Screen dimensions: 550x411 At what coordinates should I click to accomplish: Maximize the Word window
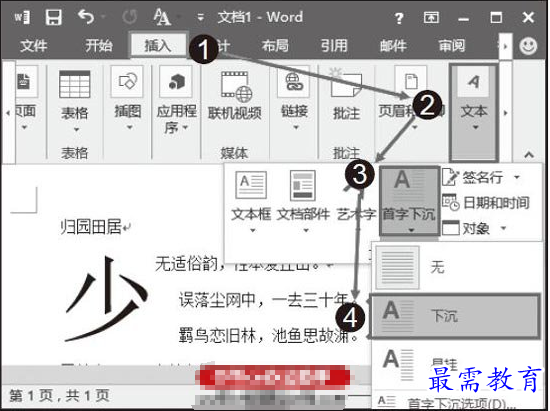496,17
